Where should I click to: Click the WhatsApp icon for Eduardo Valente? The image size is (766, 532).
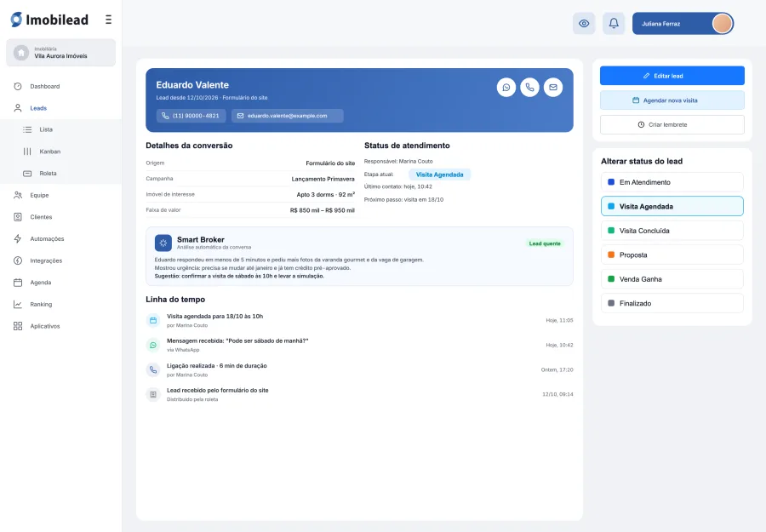[x=506, y=88]
